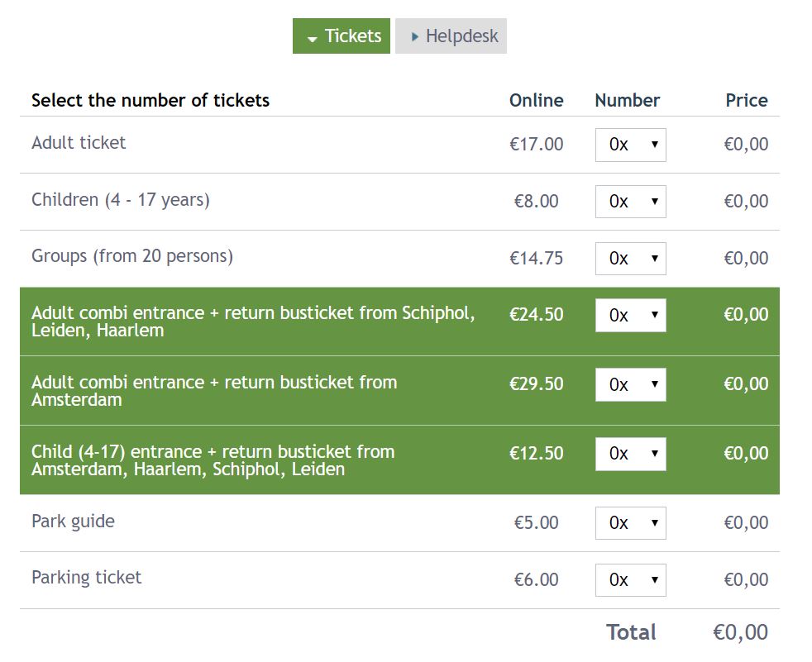The width and height of the screenshot is (812, 662).
Task: Open Children (4 - 17 years) quantity dropdown
Action: point(630,202)
